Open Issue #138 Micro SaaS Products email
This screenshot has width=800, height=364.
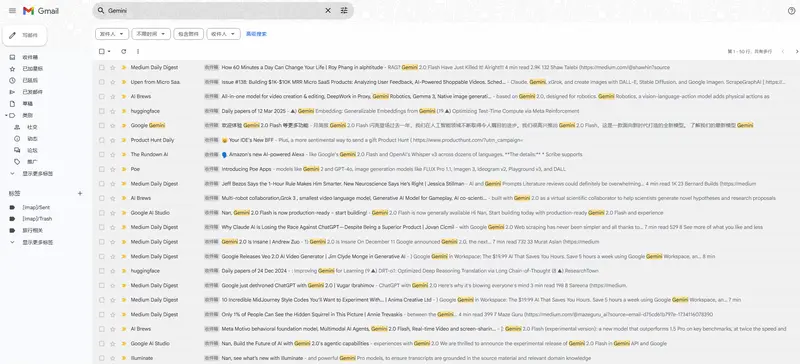(446, 82)
